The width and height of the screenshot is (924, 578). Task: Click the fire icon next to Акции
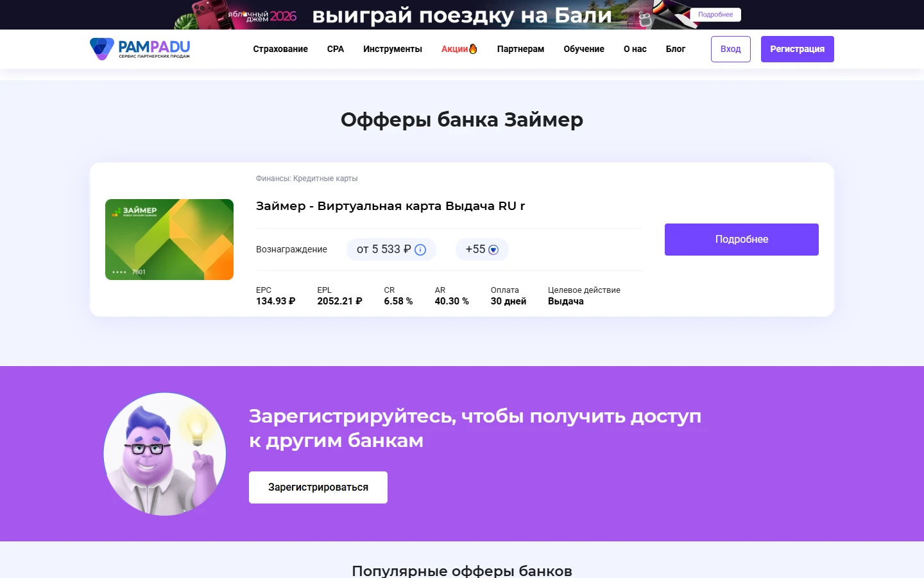[x=473, y=49]
